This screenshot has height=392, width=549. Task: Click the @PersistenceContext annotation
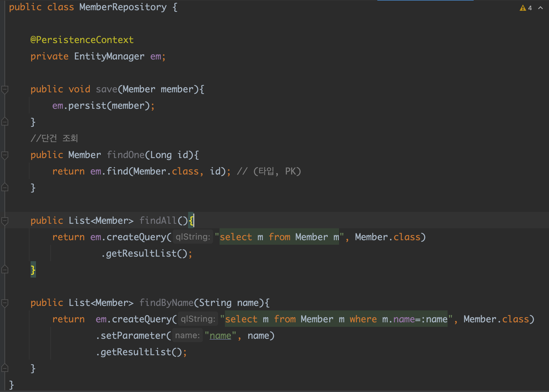pos(82,40)
